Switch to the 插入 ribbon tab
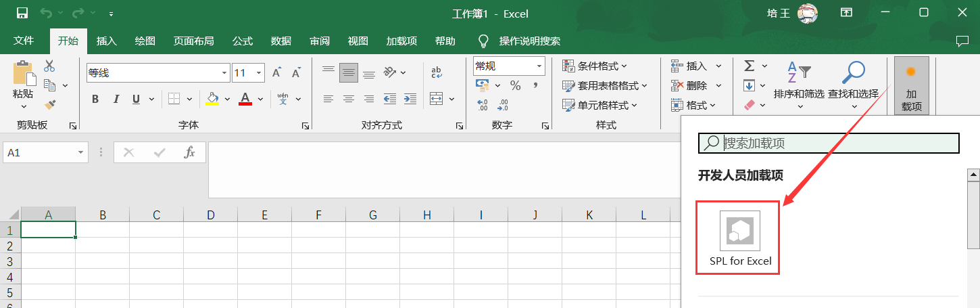This screenshot has height=308, width=980. pos(106,41)
